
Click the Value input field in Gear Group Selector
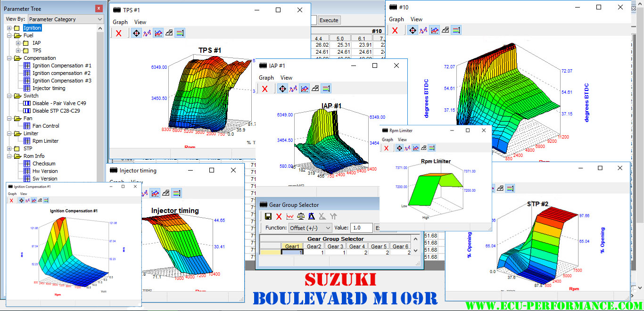click(x=361, y=228)
